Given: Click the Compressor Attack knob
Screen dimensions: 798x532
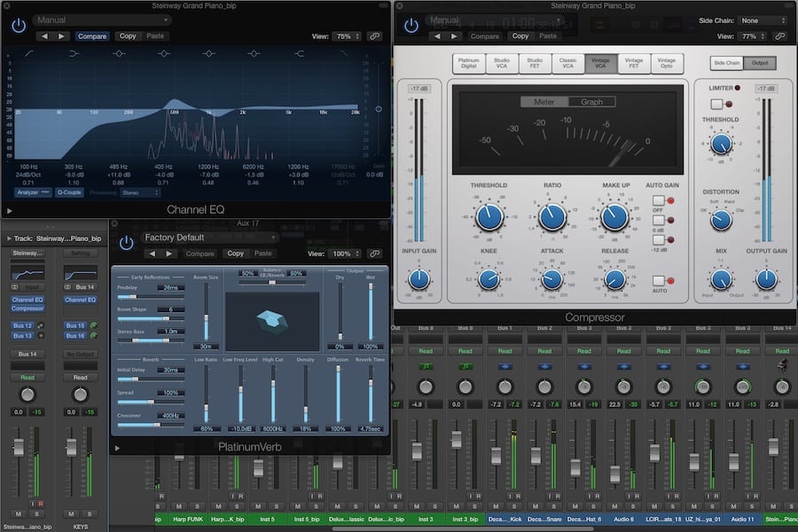Looking at the screenshot, I should [552, 279].
